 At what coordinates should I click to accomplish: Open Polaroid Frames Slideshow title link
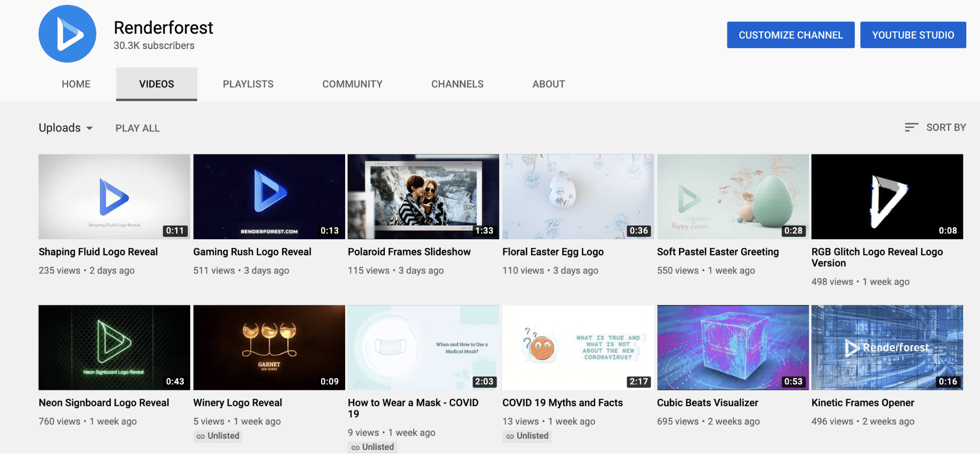pos(409,252)
